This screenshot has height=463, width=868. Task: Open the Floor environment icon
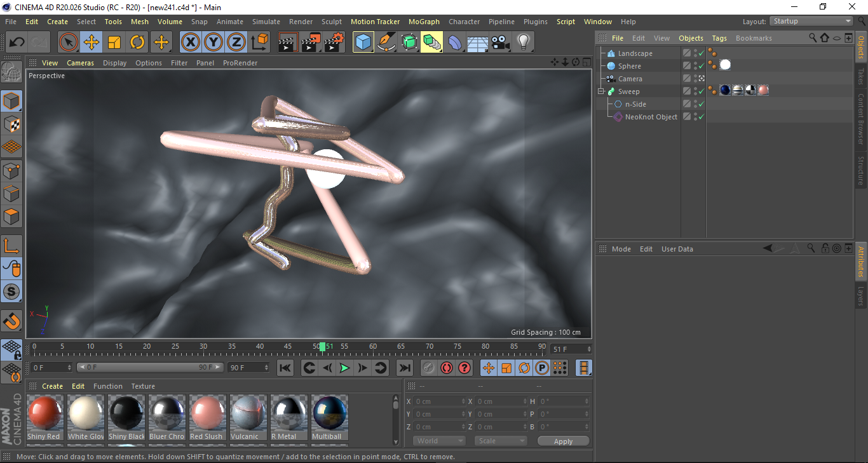click(x=477, y=43)
